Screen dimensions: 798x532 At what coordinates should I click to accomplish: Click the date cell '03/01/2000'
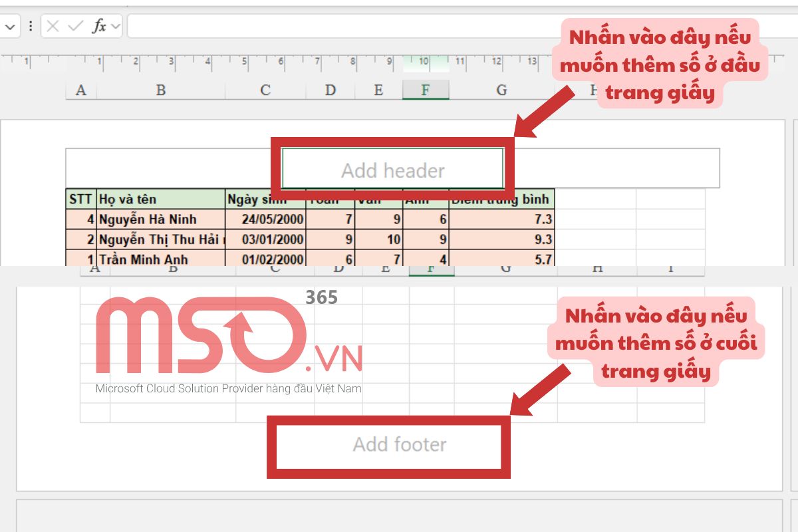pos(265,239)
